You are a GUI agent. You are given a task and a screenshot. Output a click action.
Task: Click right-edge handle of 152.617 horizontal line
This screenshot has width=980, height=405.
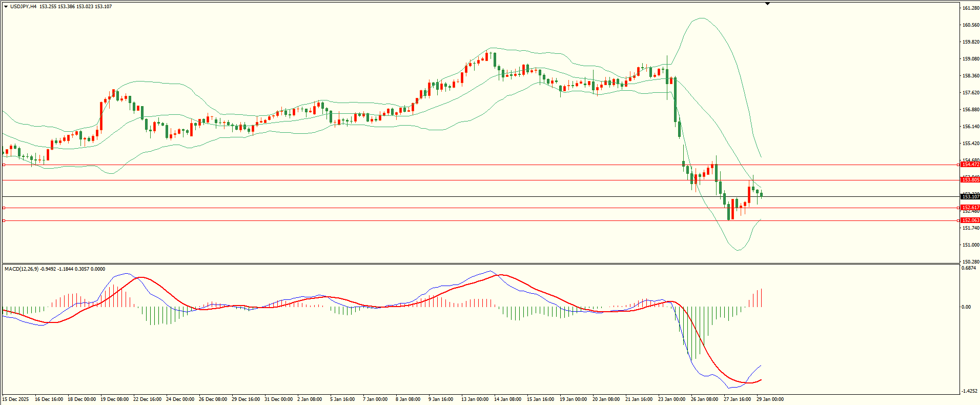pyautogui.click(x=958, y=208)
